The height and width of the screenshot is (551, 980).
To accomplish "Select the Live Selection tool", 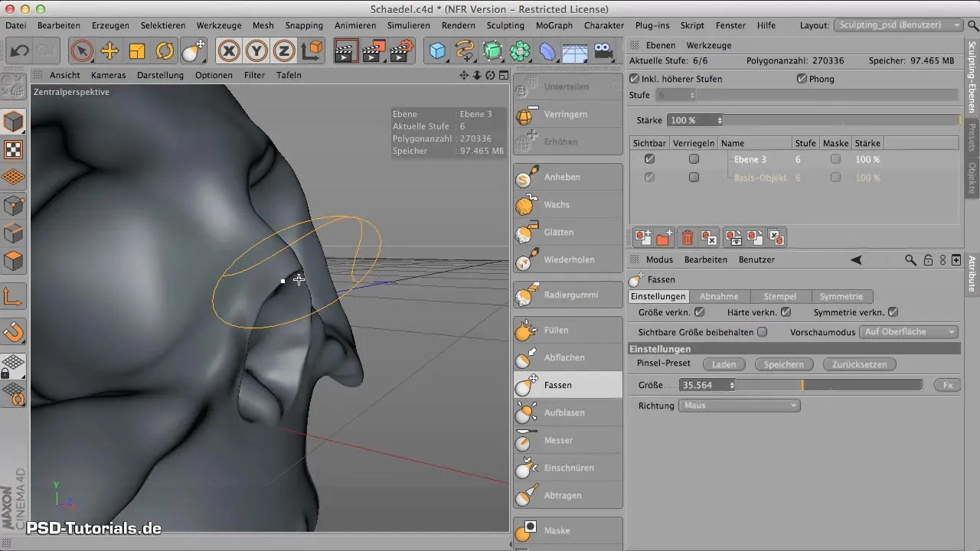I will click(81, 52).
